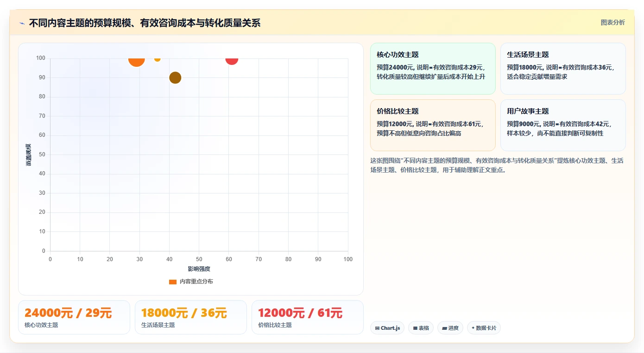Click the 进度 tag
The width and height of the screenshot is (644, 353).
(x=450, y=328)
